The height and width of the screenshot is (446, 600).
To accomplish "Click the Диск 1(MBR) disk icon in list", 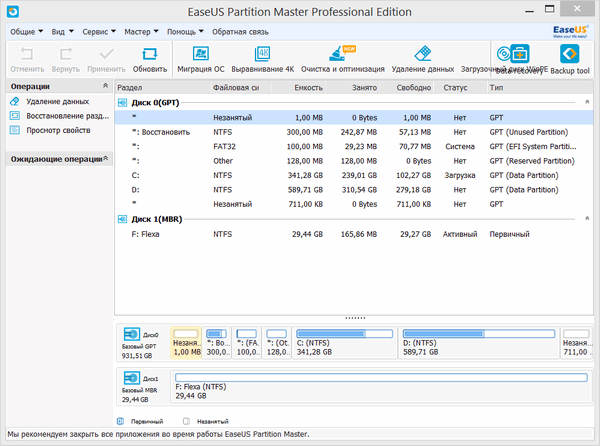I will 122,219.
